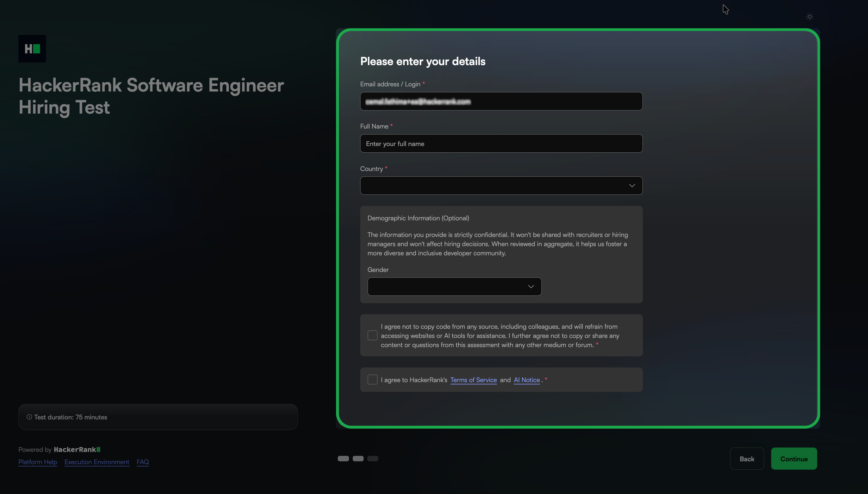Click the second step progress indicator
Screen dimensions: 868x494
358,459
